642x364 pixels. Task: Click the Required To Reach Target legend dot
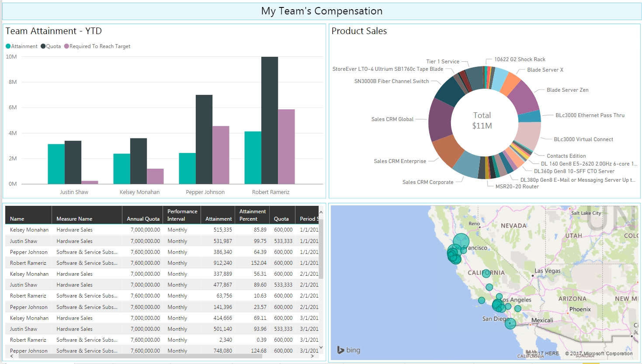click(x=66, y=46)
